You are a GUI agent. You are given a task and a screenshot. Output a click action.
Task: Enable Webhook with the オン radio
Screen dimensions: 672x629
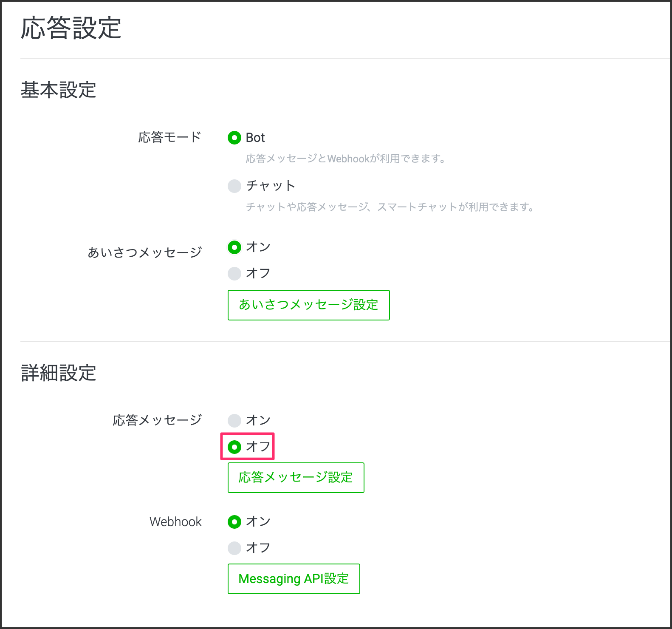[234, 522]
